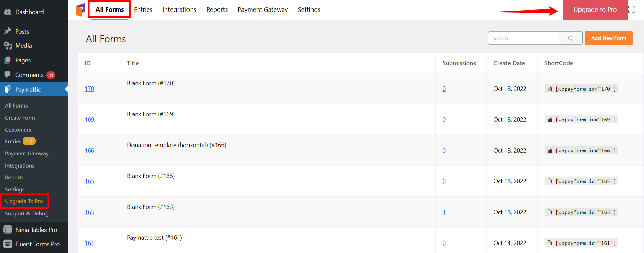Click the Title column header
This screenshot has height=253, width=644.
click(x=133, y=63)
